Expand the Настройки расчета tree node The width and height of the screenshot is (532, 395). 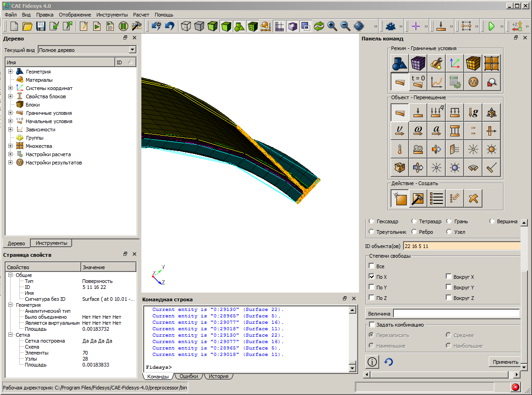tap(10, 154)
